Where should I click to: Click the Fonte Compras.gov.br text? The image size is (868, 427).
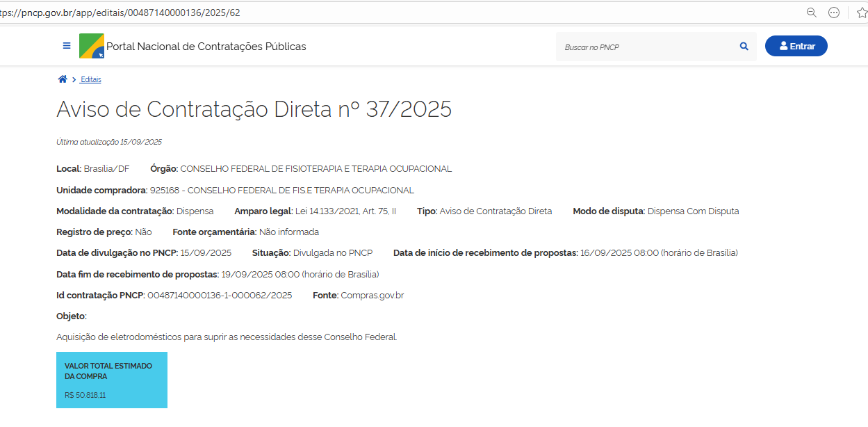372,295
